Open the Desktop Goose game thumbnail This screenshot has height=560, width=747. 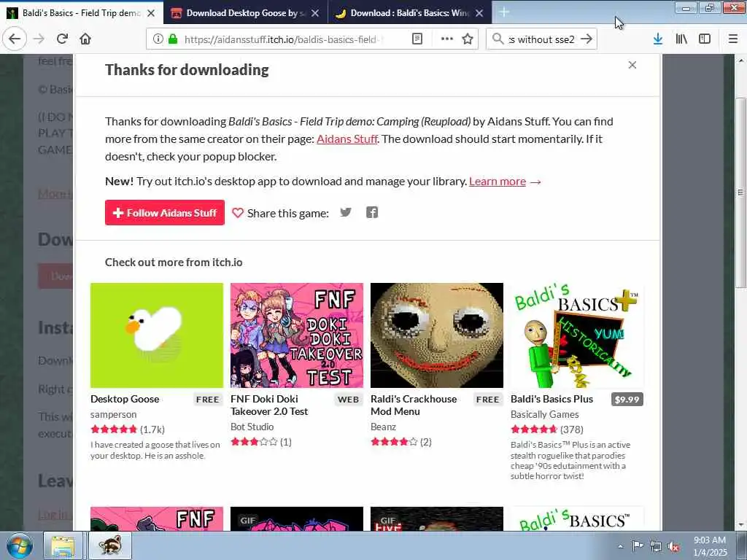(x=157, y=335)
